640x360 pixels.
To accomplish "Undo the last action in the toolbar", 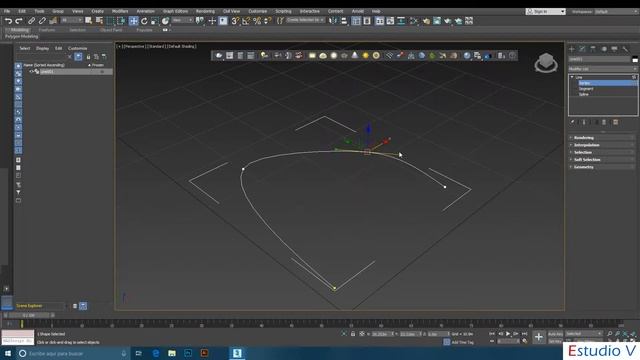I will [8, 21].
